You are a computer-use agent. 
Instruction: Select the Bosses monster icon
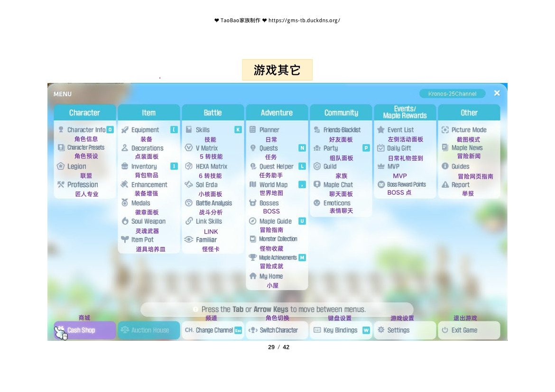(x=253, y=203)
